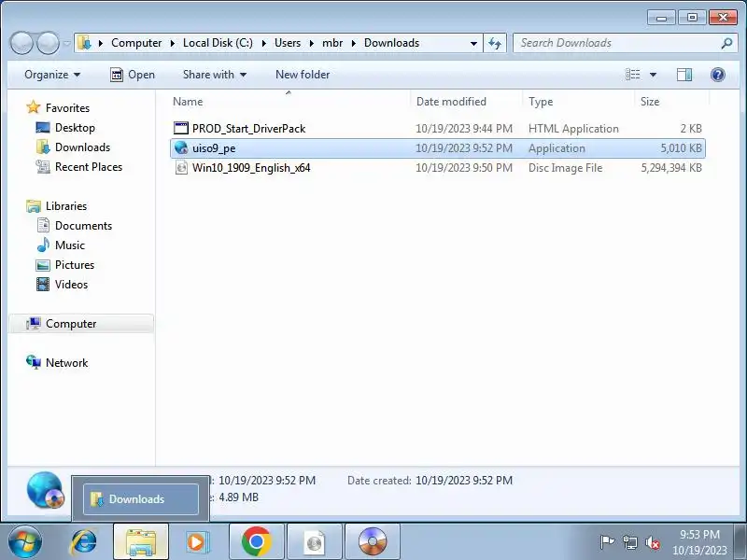Open the Documents library

click(83, 226)
